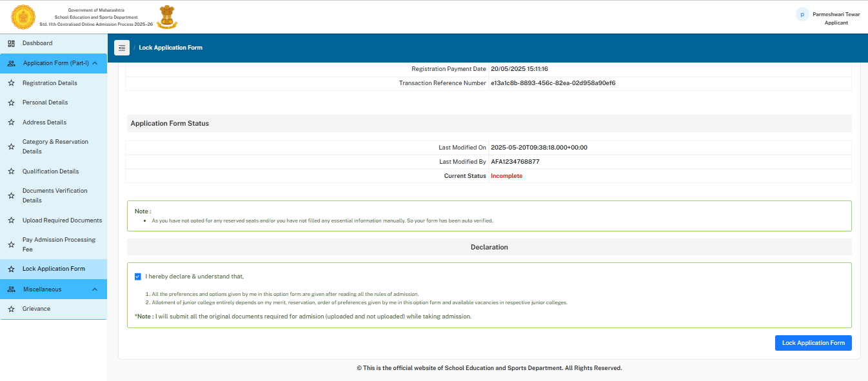Open Dashboard from the sidebar
Image resolution: width=868 pixels, height=381 pixels.
coord(37,43)
